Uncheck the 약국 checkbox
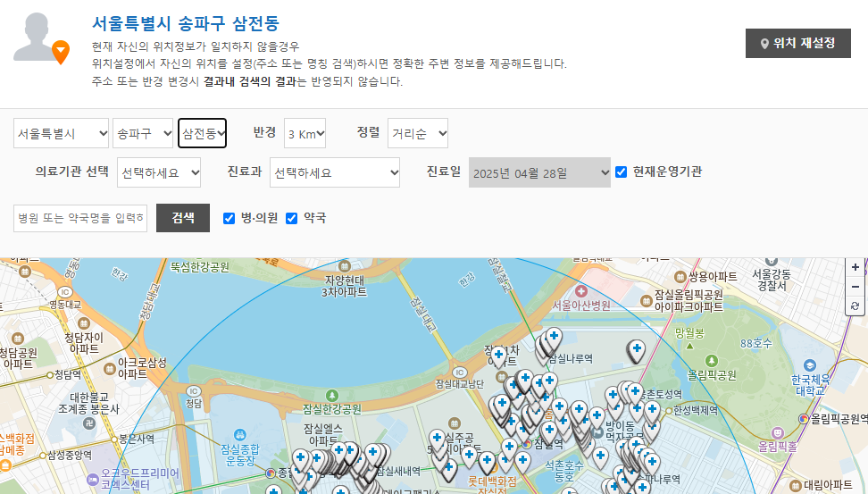The height and width of the screenshot is (494, 868). coord(291,218)
